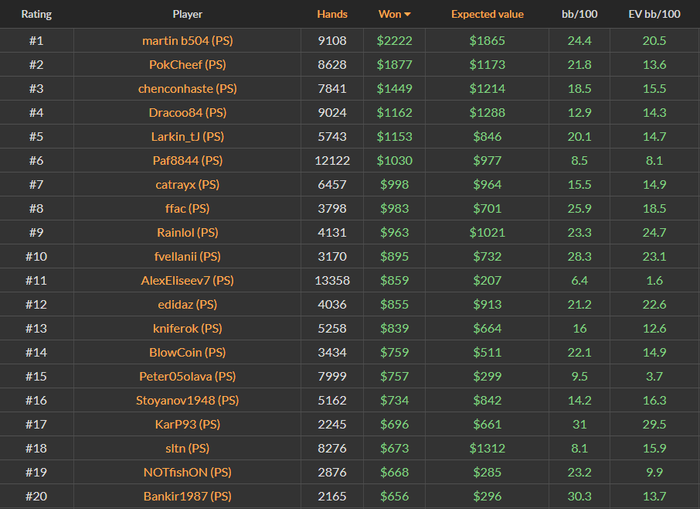Sort the table by Hands column
Screen dimensions: 700x509
click(332, 15)
